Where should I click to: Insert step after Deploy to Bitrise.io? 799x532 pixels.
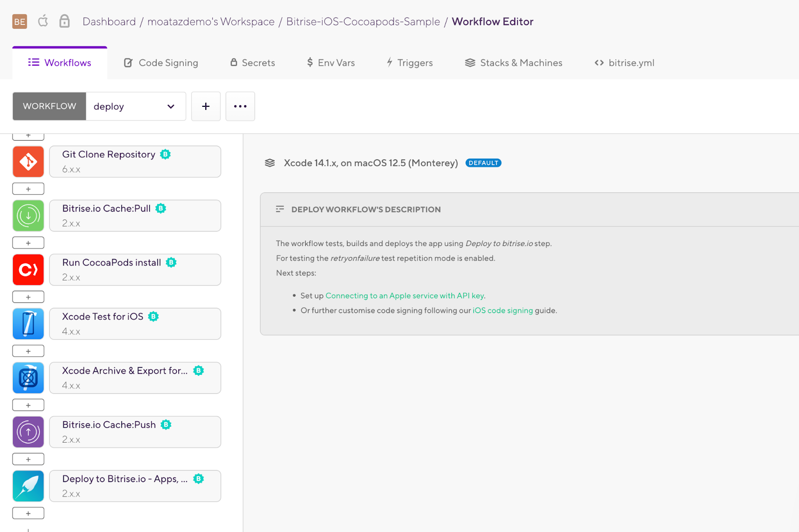(28, 514)
